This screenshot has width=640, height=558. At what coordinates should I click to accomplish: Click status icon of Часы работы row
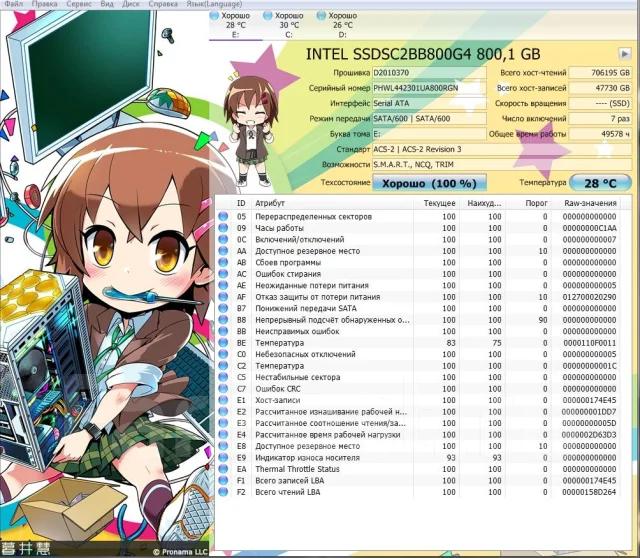pos(223,228)
